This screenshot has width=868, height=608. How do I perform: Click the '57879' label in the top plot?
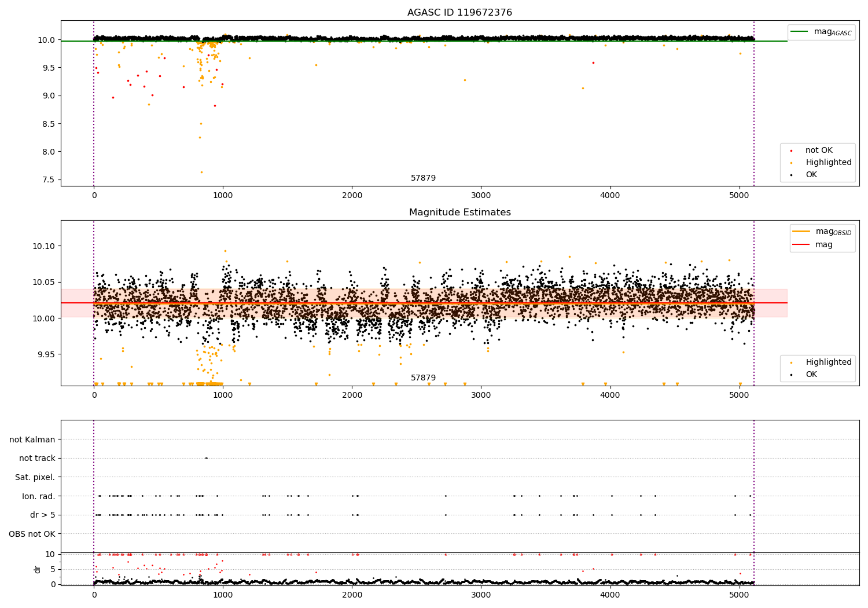423,178
